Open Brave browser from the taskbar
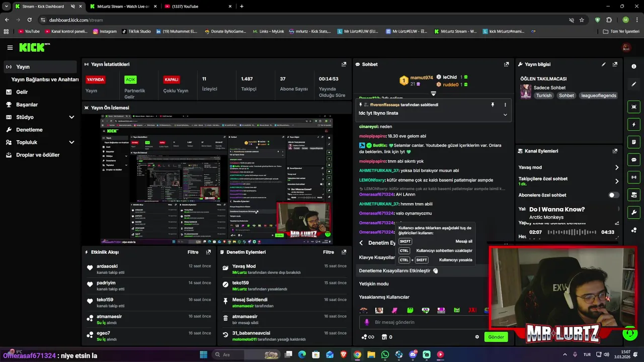 [343, 354]
